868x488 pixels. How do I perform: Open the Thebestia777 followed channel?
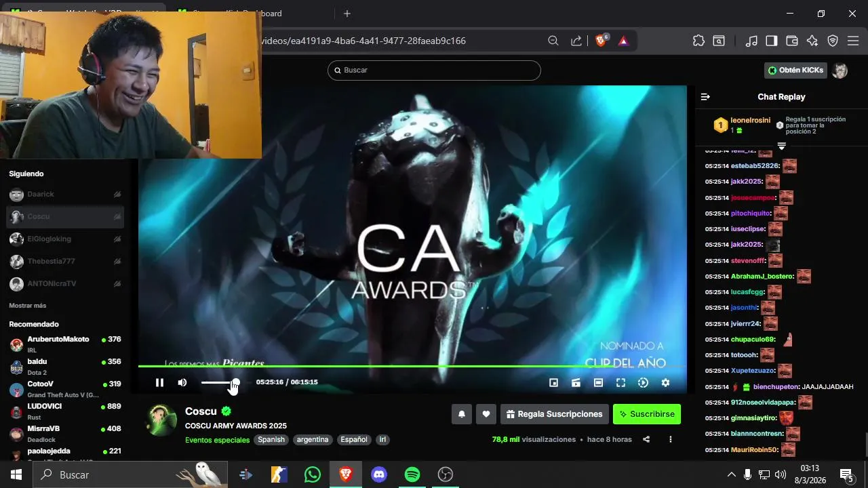65,262
